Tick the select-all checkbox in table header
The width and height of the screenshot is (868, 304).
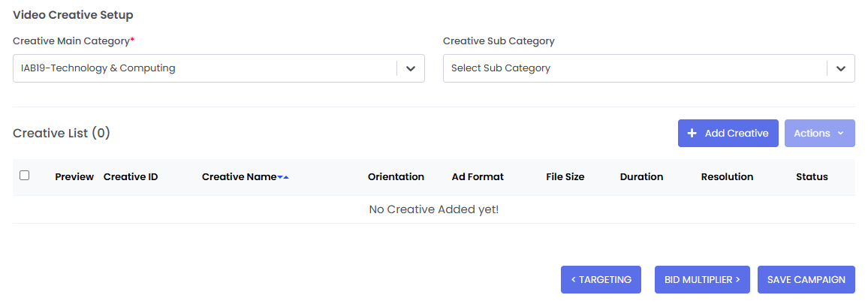pos(25,176)
